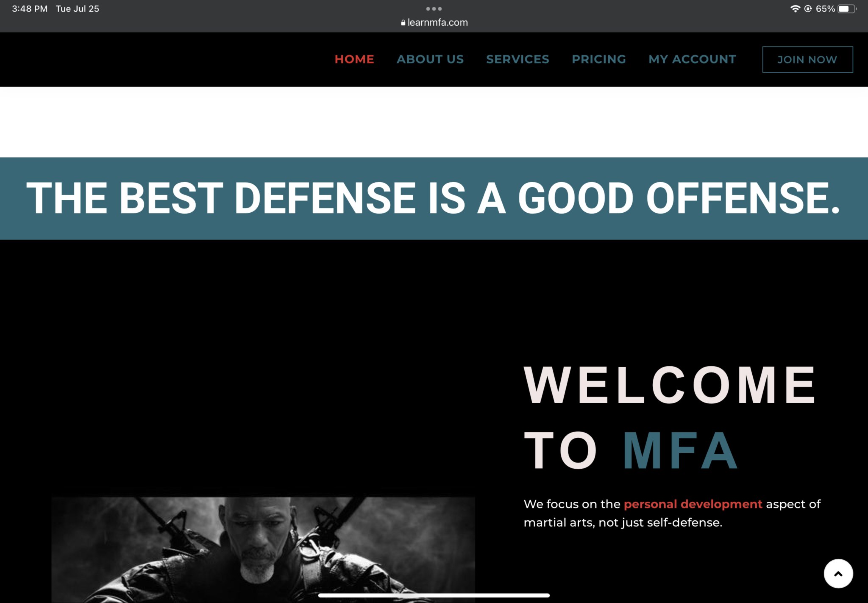Viewport: 868px width, 603px height.
Task: Select SERVICES from the navigation
Action: [x=517, y=59]
